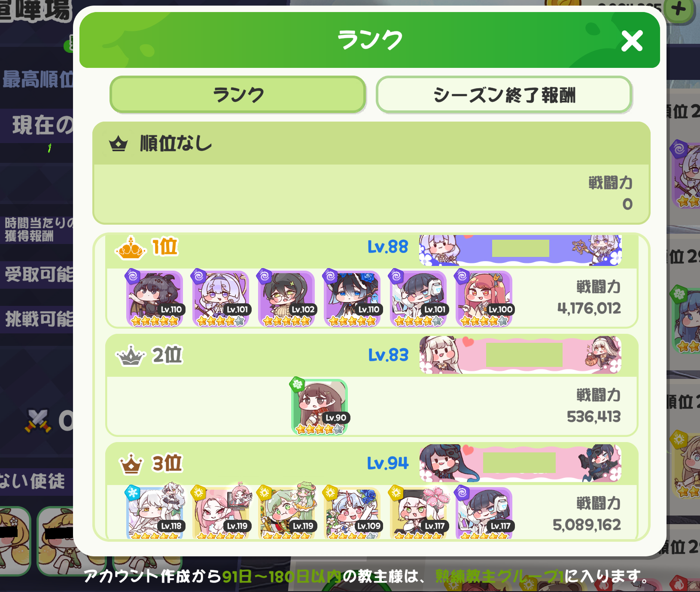Select Lv.119 pink-haired character in 3位 row
This screenshot has width=700, height=592.
point(220,512)
